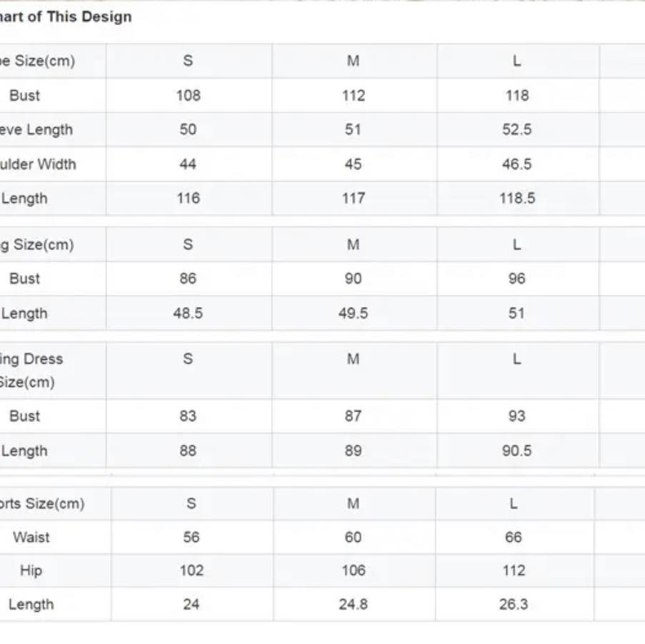Click the Hip row label

coord(31,570)
